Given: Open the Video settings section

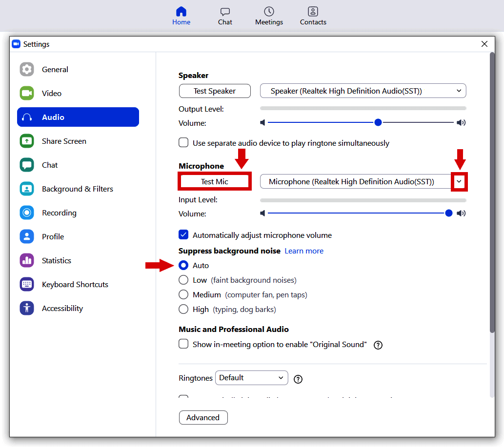Looking at the screenshot, I should [52, 93].
